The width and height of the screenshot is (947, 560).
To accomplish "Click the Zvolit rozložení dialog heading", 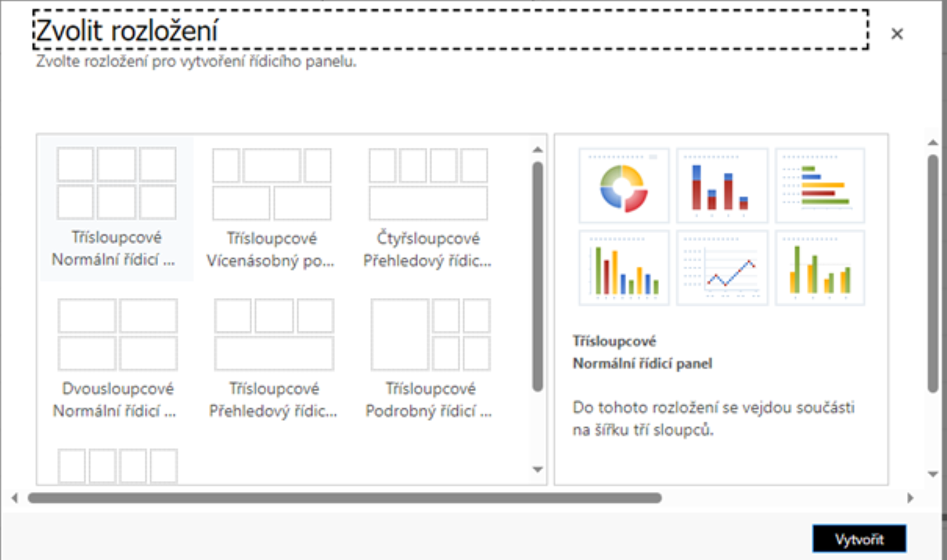I will (127, 31).
